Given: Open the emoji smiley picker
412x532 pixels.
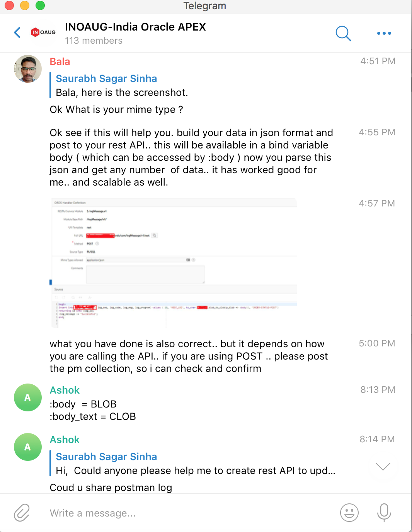Looking at the screenshot, I should [x=349, y=513].
